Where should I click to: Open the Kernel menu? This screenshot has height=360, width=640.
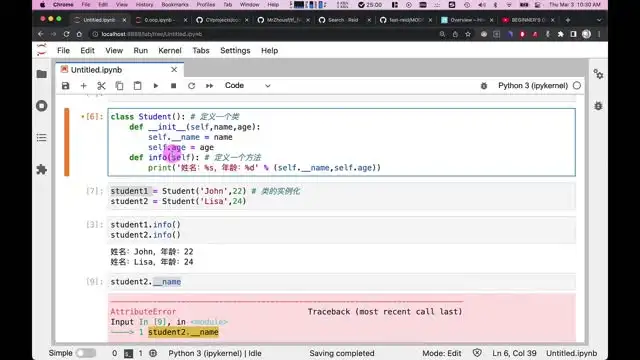[170, 51]
